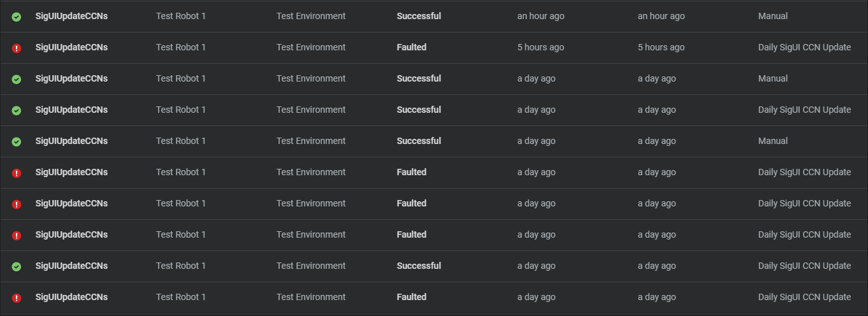Click "Manual" source in the fifth row
Viewport: 868px width, 316px height.
pos(772,141)
